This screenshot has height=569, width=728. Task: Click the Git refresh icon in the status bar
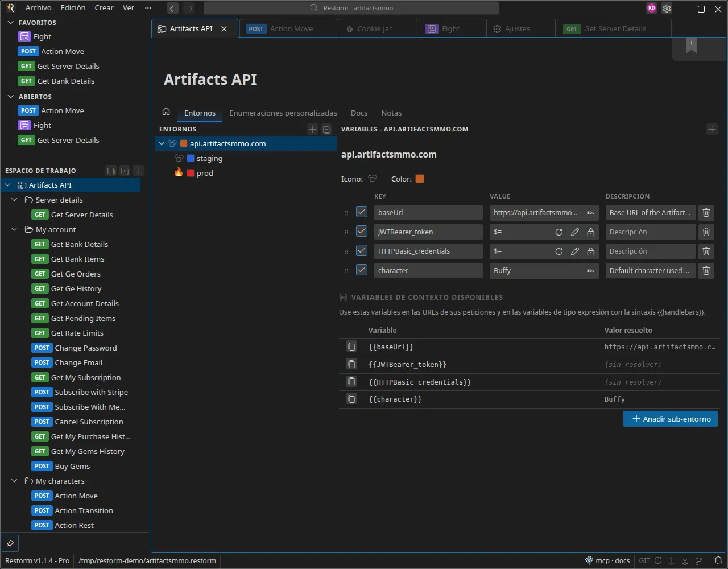(658, 560)
